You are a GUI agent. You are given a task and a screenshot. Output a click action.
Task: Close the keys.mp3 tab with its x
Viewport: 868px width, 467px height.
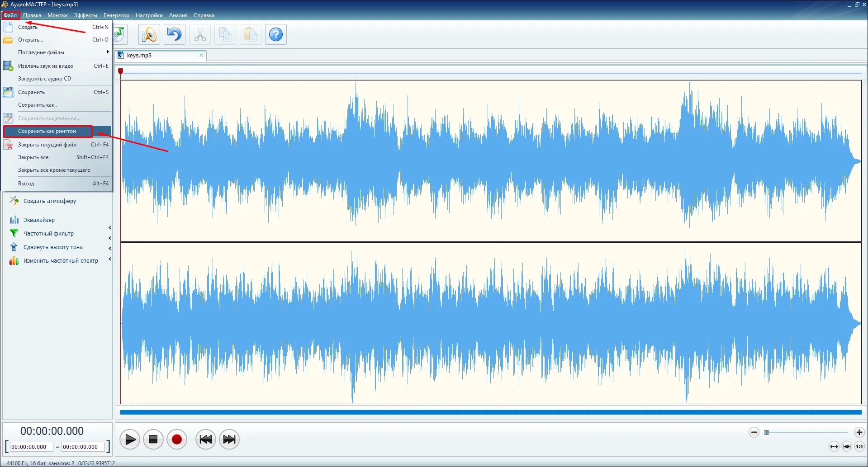[201, 55]
